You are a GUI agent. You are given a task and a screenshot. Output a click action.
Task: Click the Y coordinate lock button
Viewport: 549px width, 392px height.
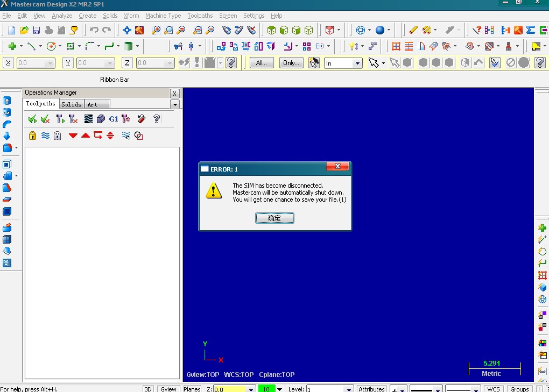tap(68, 63)
